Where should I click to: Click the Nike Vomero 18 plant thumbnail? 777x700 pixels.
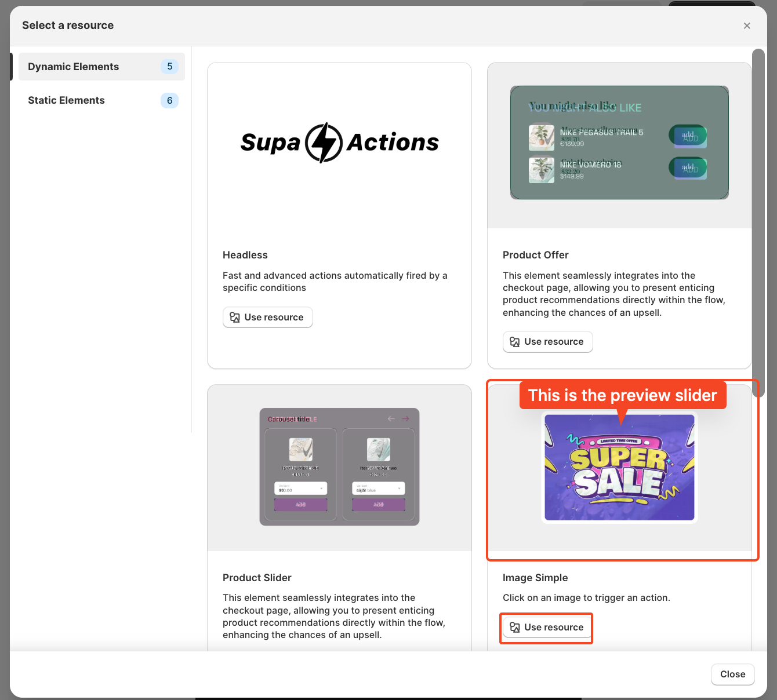pos(542,170)
